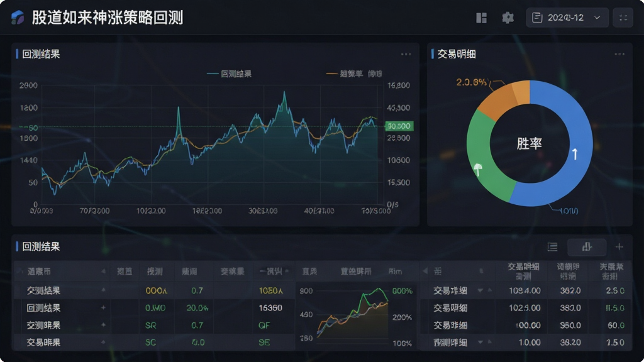Screen dimensions: 644x362
Task: Sort by the first column header arrow
Action: (x=104, y=271)
